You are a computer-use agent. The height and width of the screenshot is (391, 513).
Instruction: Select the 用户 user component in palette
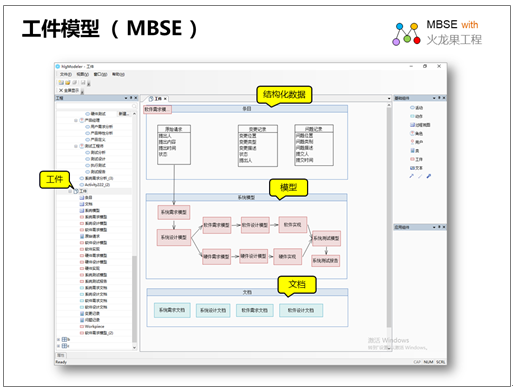click(416, 142)
